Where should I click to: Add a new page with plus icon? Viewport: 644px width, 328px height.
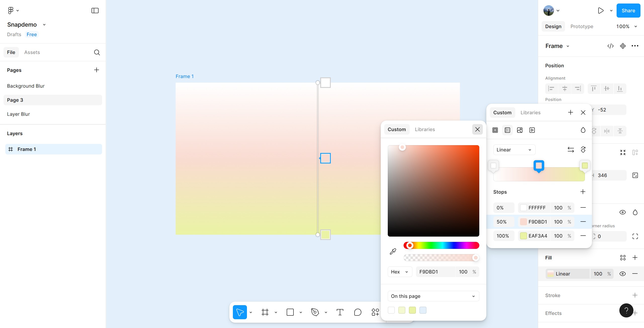click(x=97, y=70)
